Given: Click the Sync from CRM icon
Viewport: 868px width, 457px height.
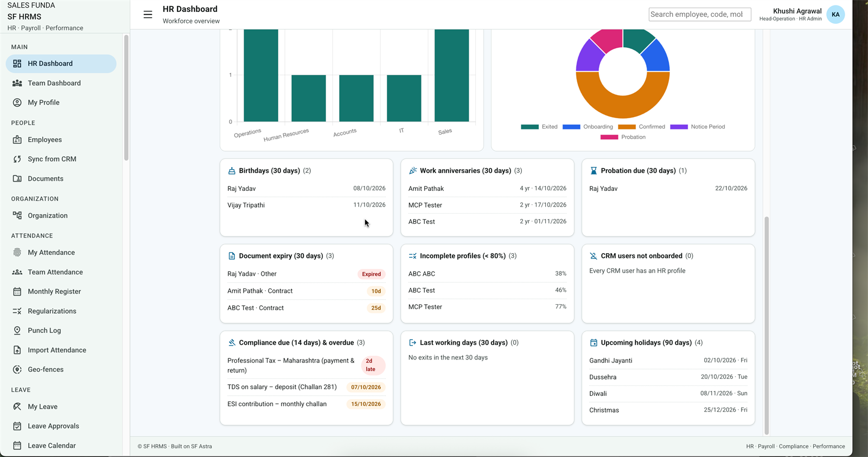Looking at the screenshot, I should click(17, 159).
